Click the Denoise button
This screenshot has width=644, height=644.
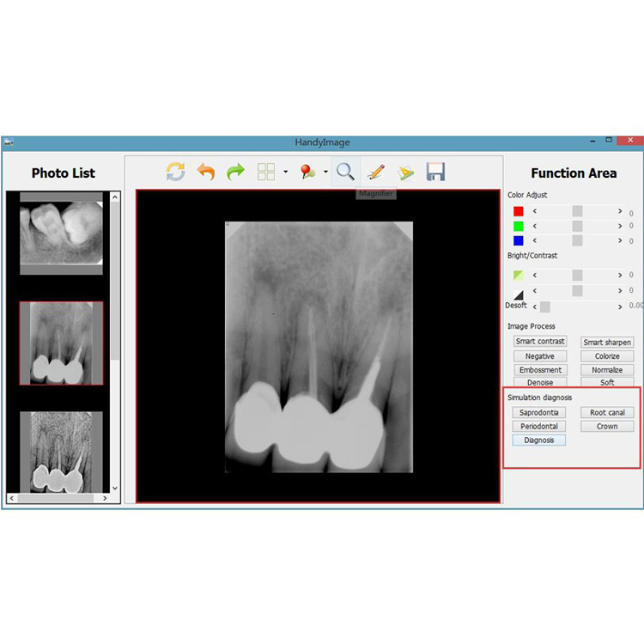[540, 382]
